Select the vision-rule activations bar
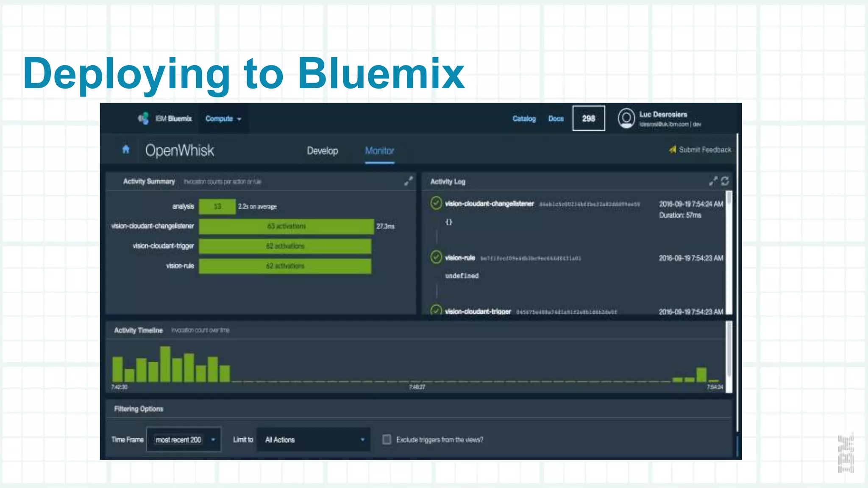 tap(285, 266)
